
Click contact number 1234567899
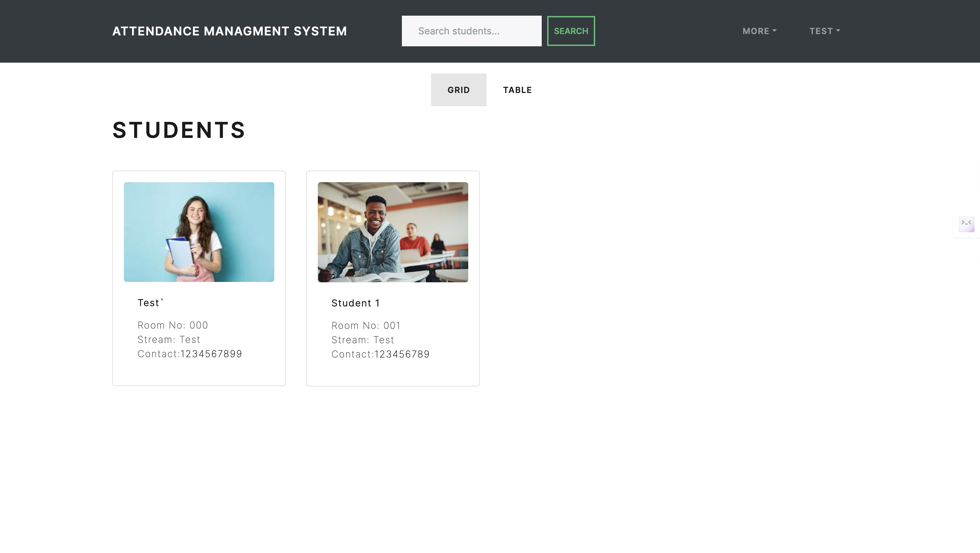(x=189, y=353)
